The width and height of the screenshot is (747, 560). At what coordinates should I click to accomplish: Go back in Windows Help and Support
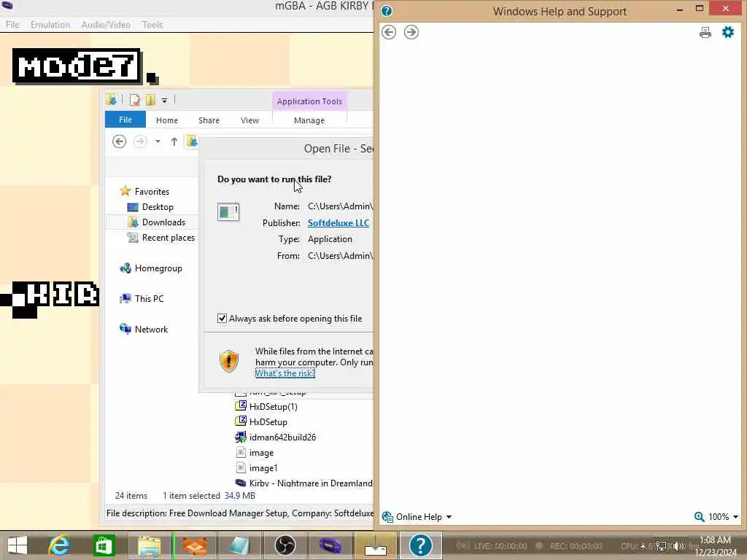tap(389, 32)
